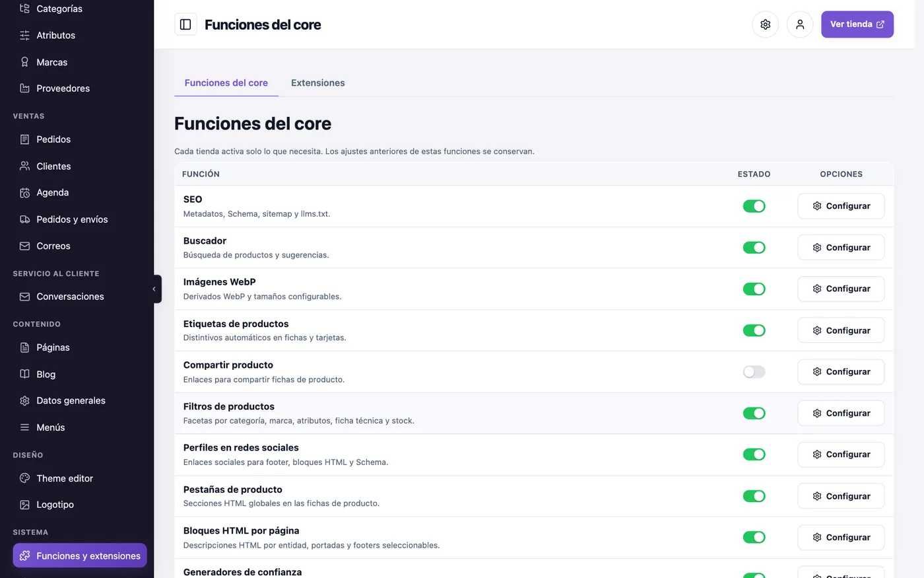Click Configurar for Pestañas de producto
Image resolution: width=924 pixels, height=578 pixels.
coord(841,496)
